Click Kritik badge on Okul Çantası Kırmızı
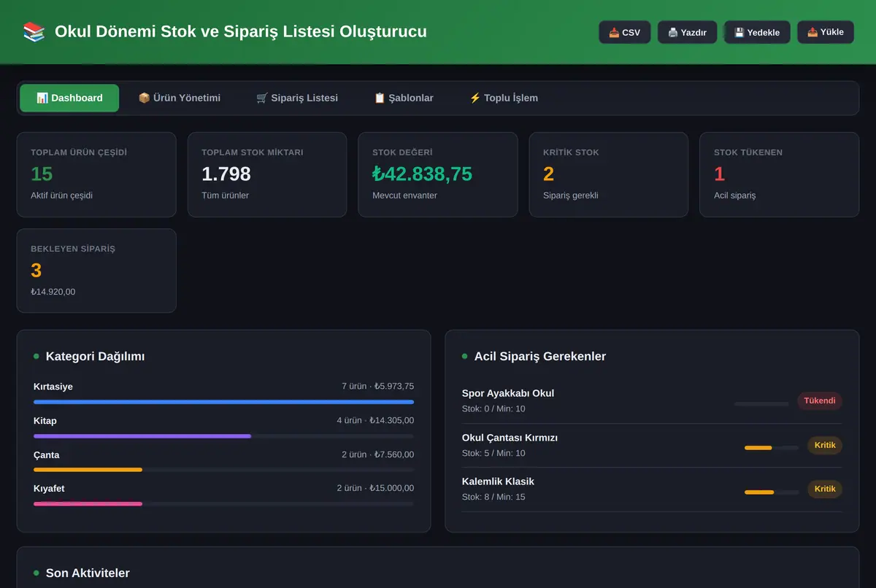876x588 pixels. [825, 445]
